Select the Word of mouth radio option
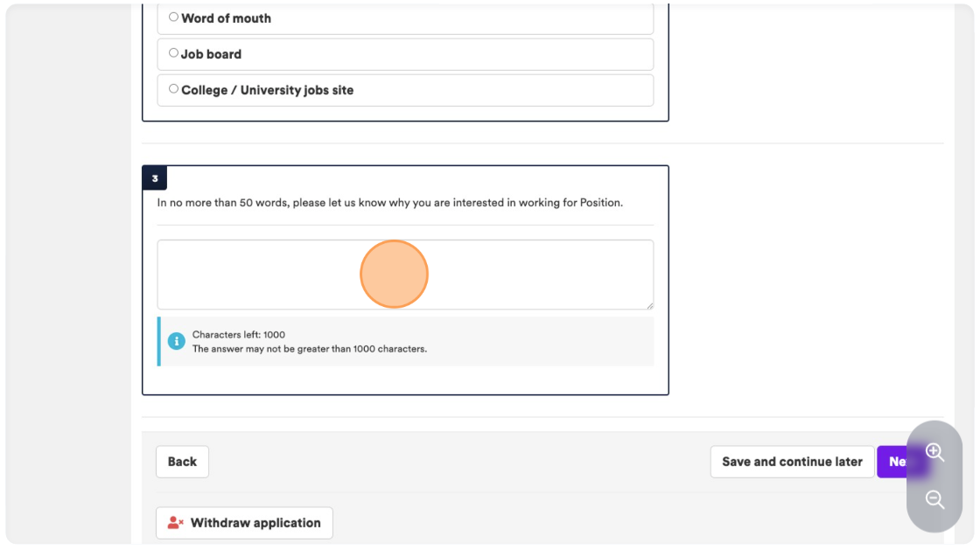Image resolution: width=980 pixels, height=550 pixels. point(174,17)
